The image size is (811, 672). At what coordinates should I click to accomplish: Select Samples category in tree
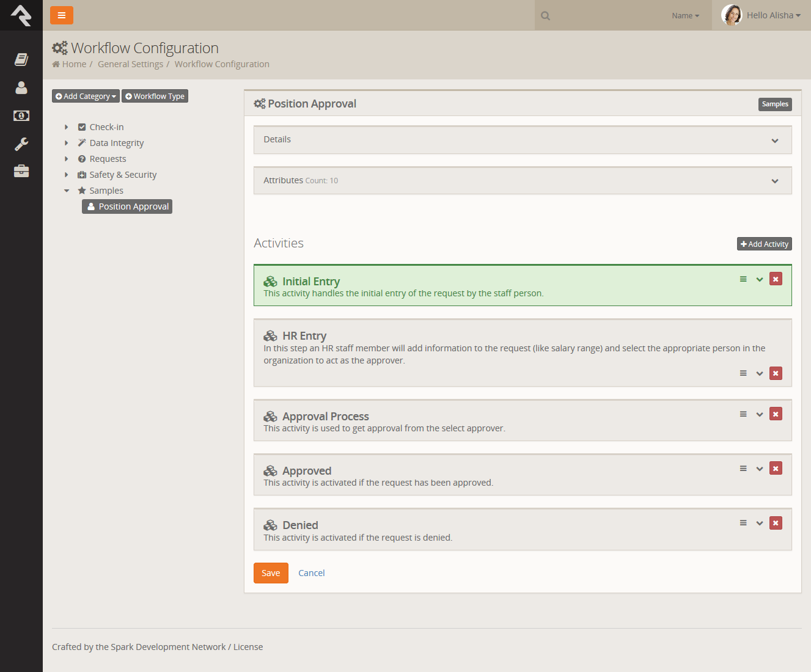[106, 191]
